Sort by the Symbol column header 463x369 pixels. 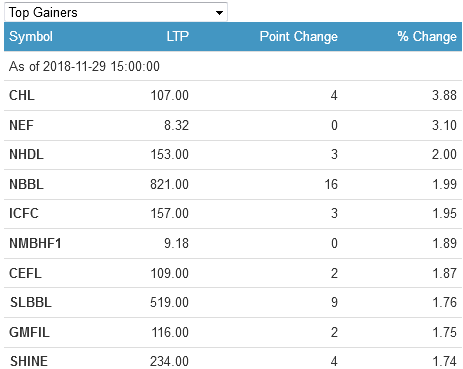pos(31,37)
